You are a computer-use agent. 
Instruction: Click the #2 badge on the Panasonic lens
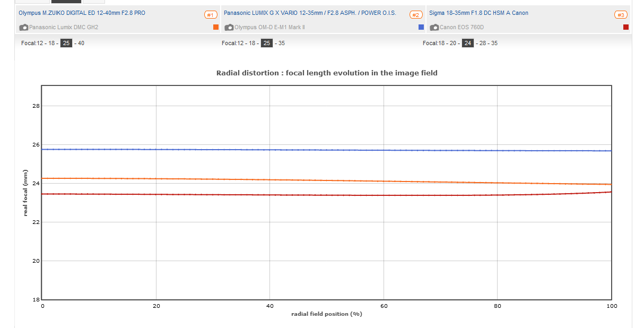416,15
